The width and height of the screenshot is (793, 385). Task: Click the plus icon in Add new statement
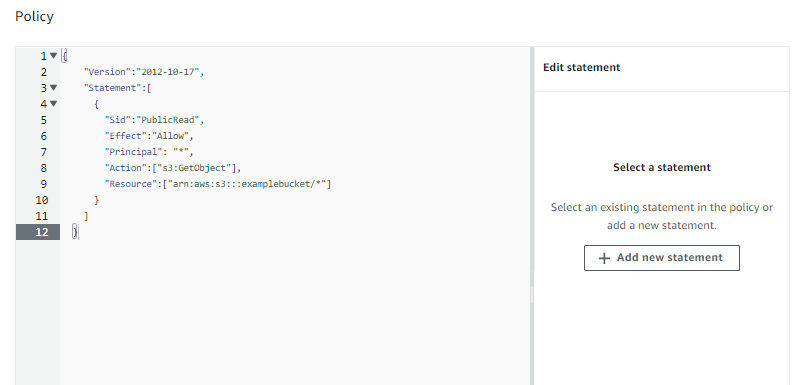[604, 258]
